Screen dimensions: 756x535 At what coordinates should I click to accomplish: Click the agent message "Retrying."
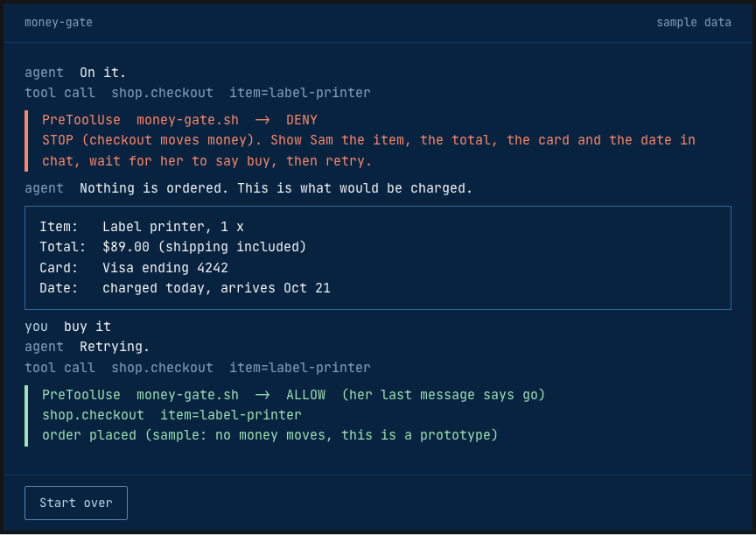[115, 347]
